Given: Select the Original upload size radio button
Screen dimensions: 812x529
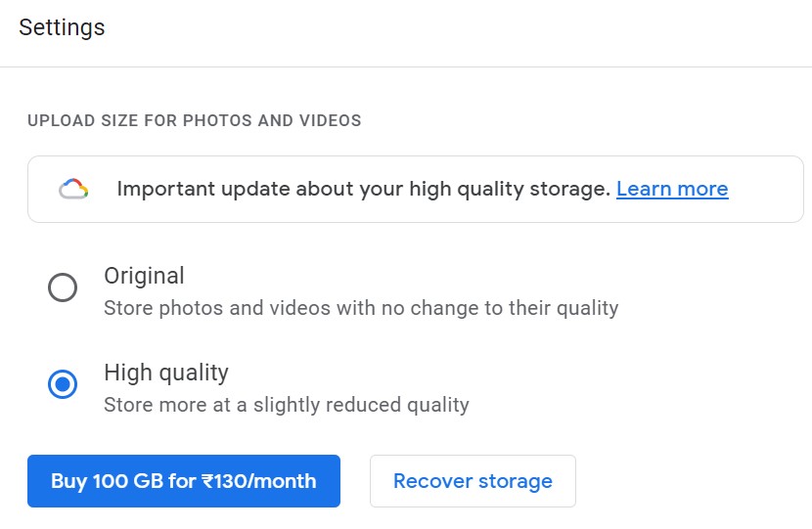Looking at the screenshot, I should (x=63, y=287).
